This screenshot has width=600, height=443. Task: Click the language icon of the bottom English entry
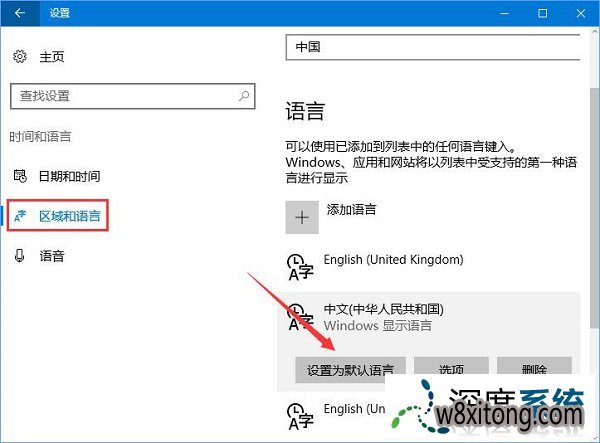click(x=299, y=415)
